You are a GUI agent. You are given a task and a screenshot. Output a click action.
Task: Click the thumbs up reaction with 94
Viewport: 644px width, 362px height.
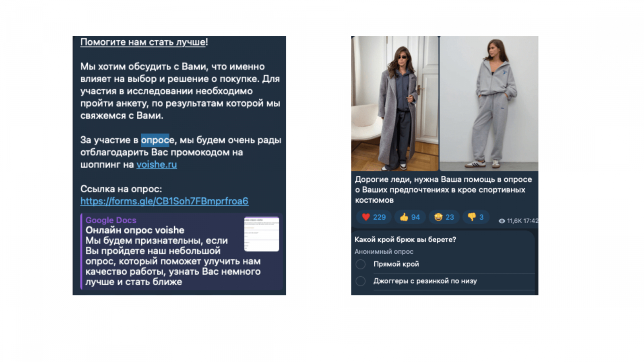[409, 217]
